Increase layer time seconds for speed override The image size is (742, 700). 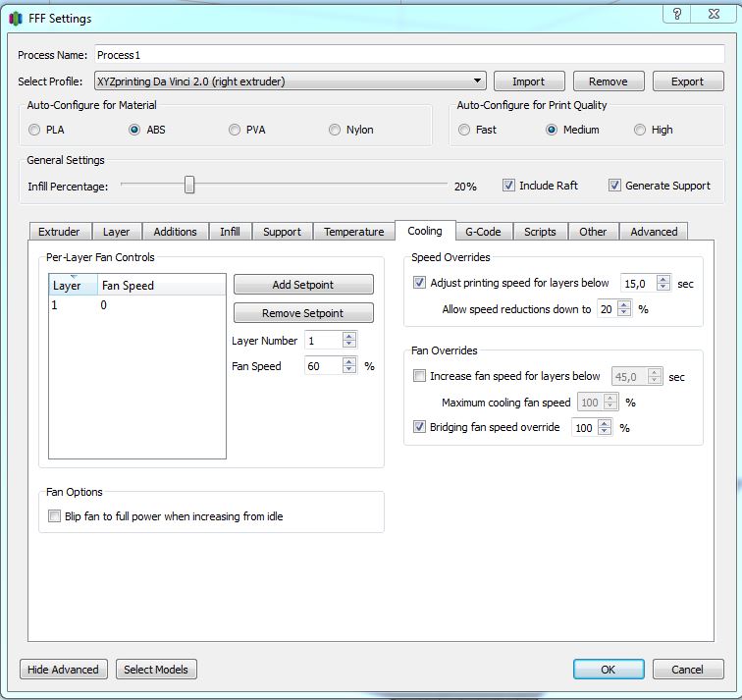point(663,279)
